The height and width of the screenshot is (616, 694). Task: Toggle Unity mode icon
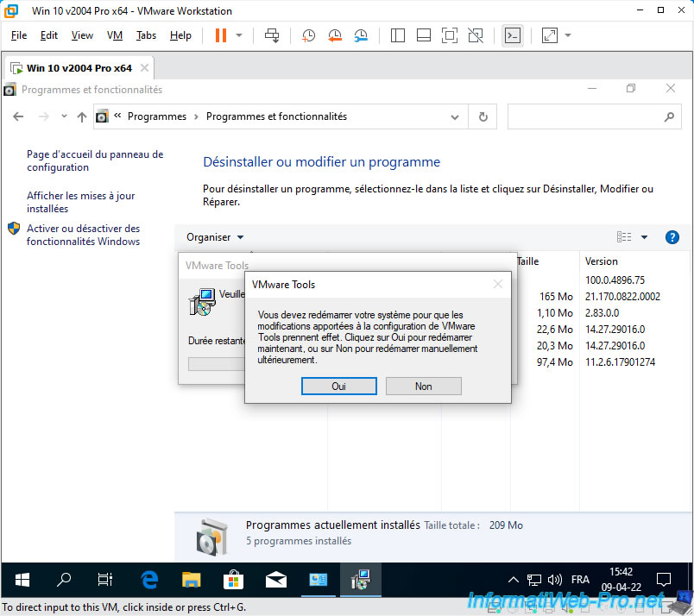(476, 35)
